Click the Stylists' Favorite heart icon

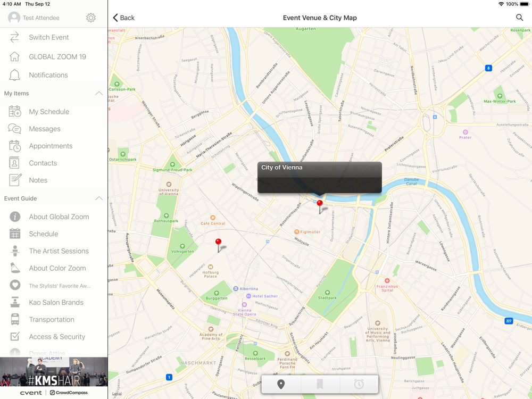click(x=15, y=285)
